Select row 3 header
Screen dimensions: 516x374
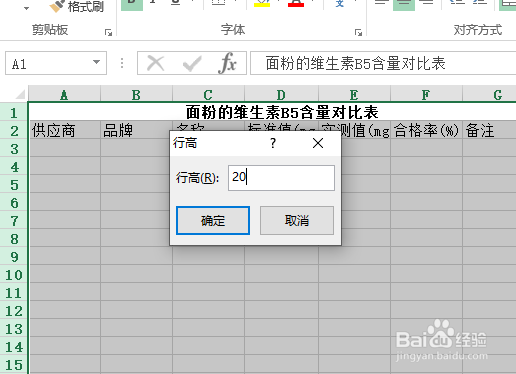point(14,148)
